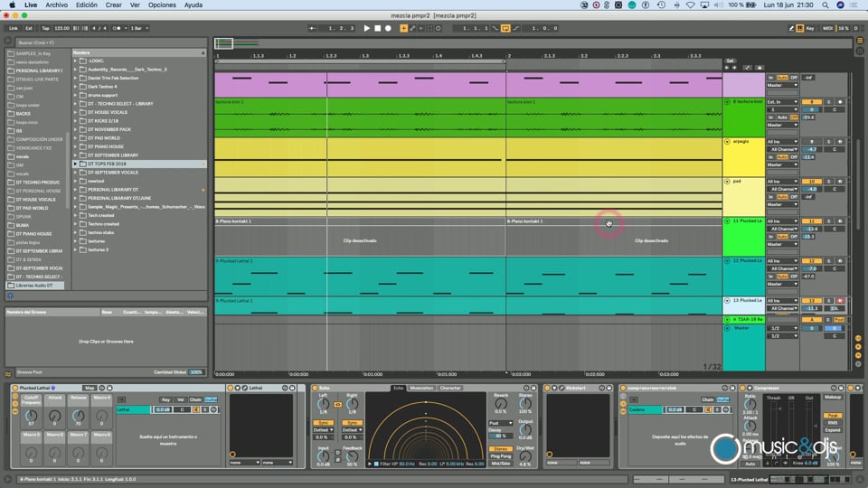Expand the DT NOVEMBER PACK folder
The image size is (868, 488).
pos(75,129)
